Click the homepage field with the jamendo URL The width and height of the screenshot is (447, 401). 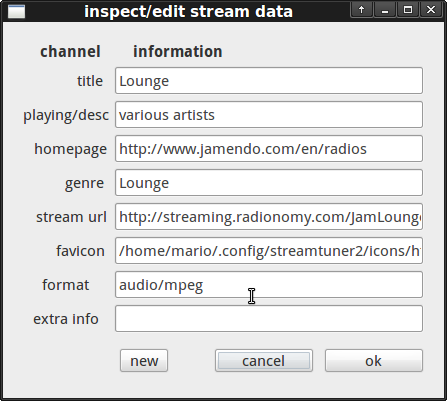pyautogui.click(x=269, y=149)
